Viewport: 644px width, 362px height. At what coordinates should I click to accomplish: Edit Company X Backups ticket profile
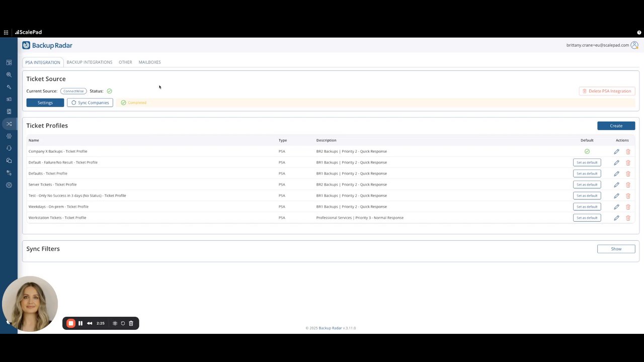tap(616, 151)
